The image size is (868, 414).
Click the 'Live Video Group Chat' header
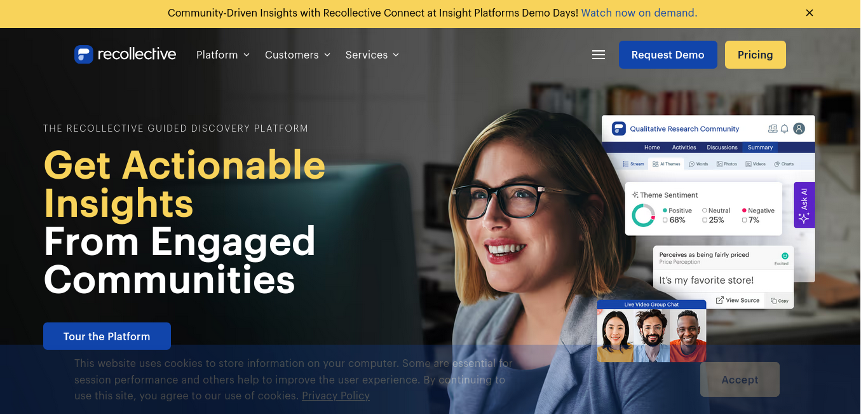coord(651,305)
